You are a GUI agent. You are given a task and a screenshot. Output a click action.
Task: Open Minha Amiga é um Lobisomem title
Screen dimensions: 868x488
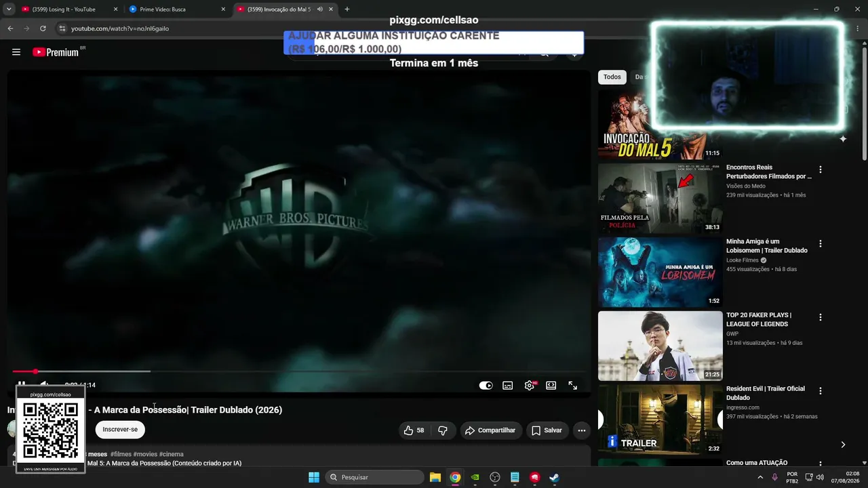click(x=767, y=245)
